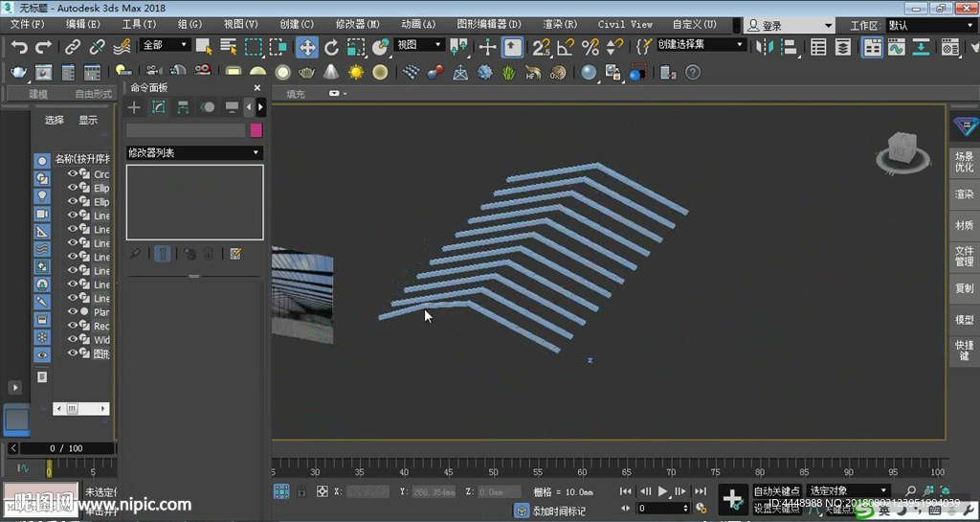Open the Layer Explorer

tap(843, 47)
